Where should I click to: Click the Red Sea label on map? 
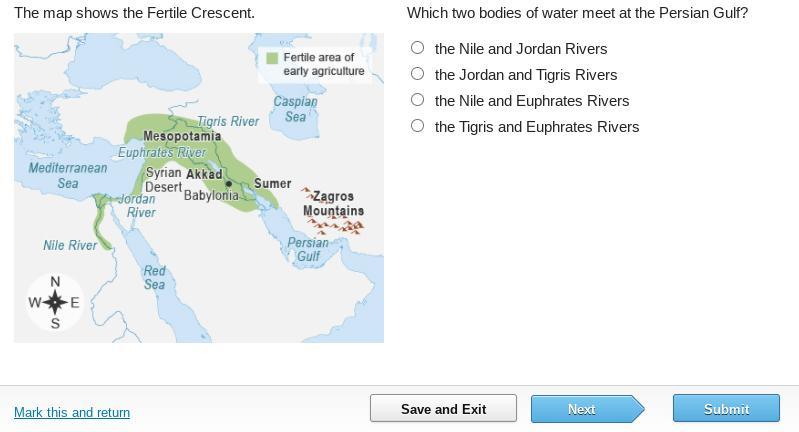pos(154,277)
